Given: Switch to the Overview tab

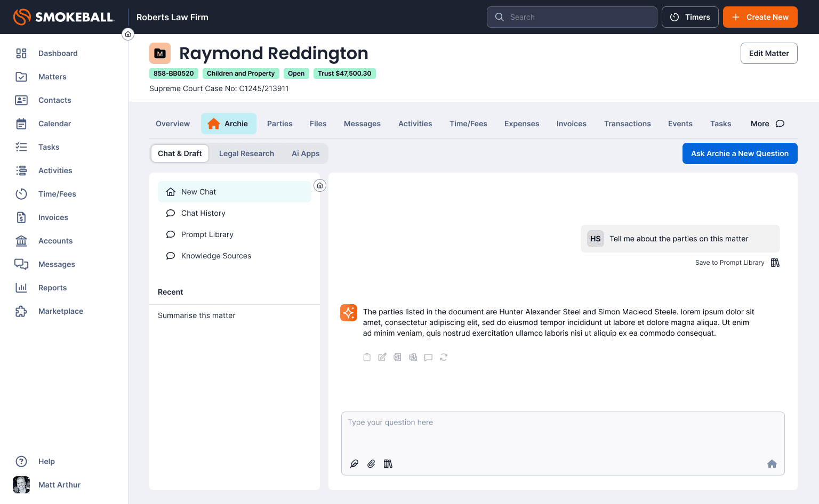Looking at the screenshot, I should [173, 124].
